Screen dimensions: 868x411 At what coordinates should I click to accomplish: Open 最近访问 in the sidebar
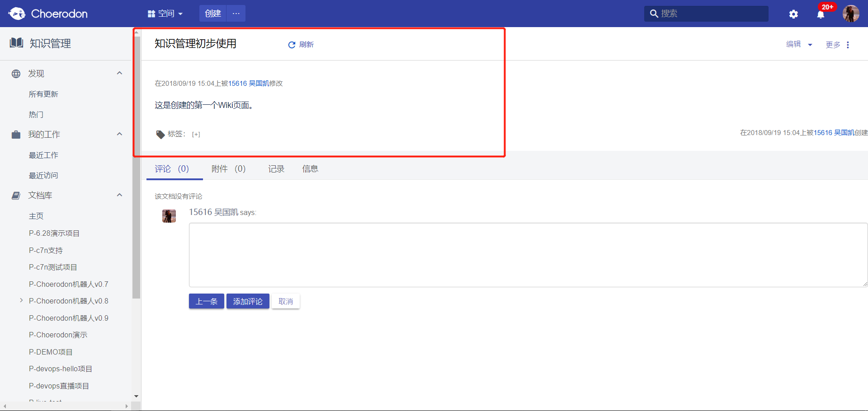pos(43,175)
